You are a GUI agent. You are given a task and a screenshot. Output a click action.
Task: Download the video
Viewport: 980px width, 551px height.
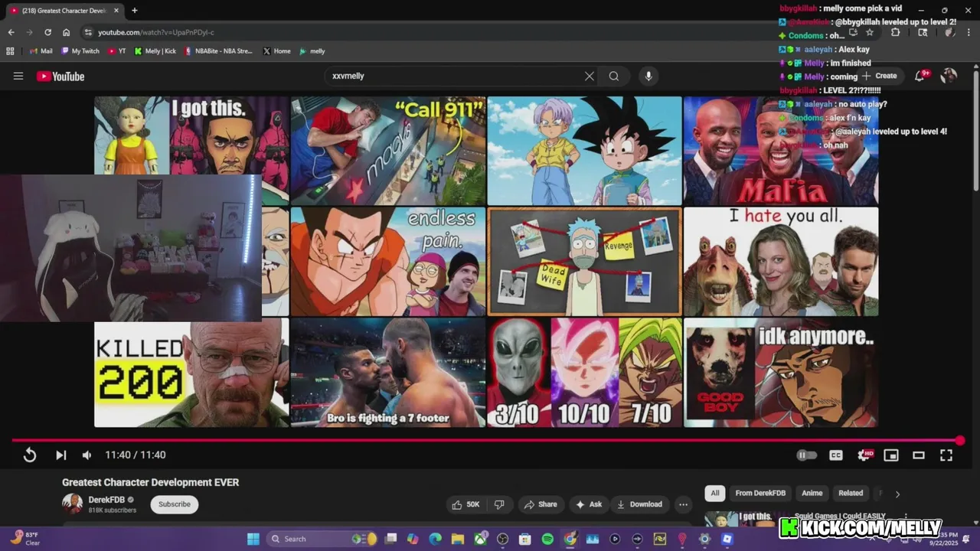(x=639, y=504)
